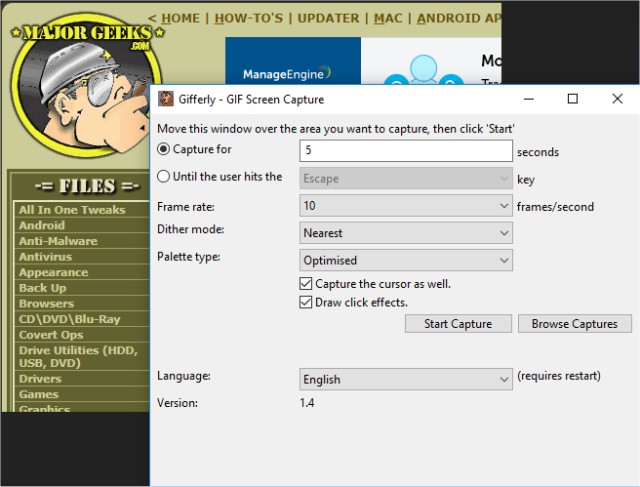Open the CD\DVD\Blu-Ray category link

click(x=70, y=319)
